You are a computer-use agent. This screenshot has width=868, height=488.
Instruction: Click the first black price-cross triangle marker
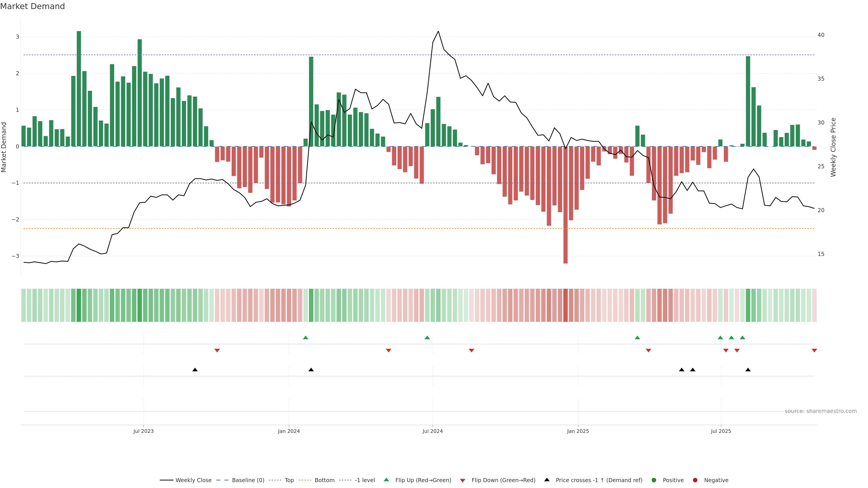(195, 370)
